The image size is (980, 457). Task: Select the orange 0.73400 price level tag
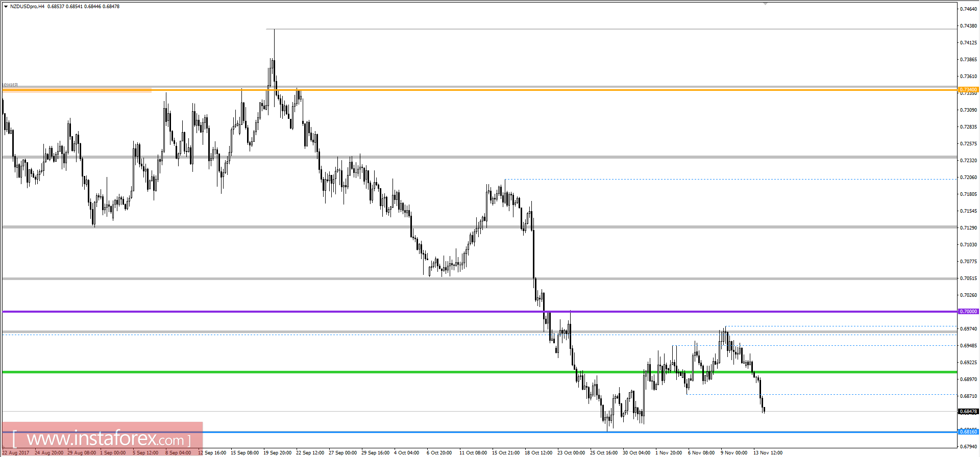pyautogui.click(x=968, y=90)
